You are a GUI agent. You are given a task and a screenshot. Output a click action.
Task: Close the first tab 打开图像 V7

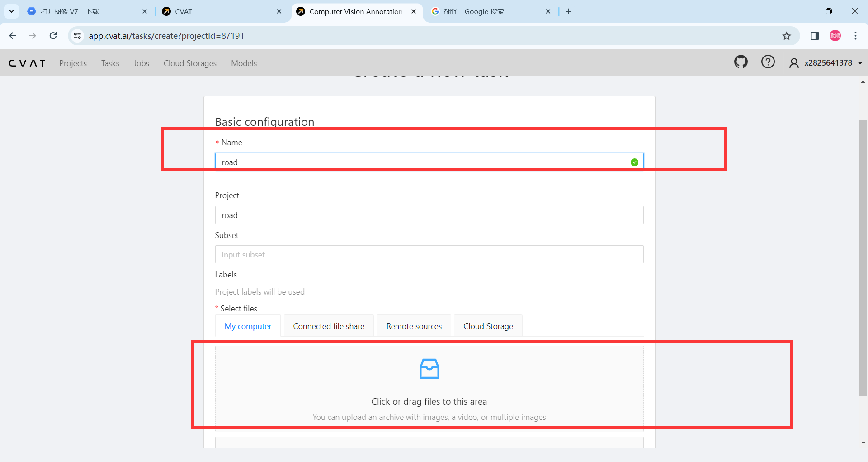coord(145,11)
